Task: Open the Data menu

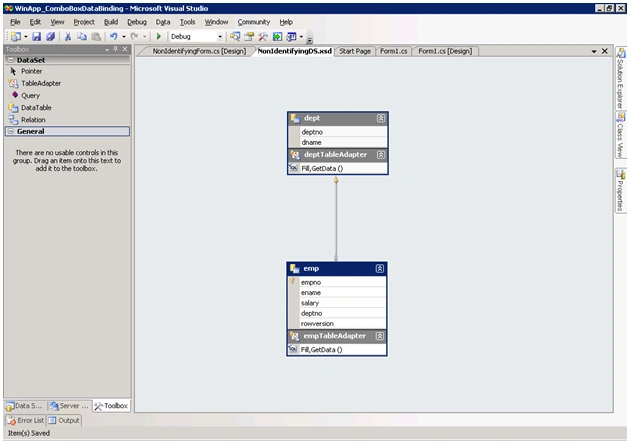Action: pyautogui.click(x=163, y=22)
